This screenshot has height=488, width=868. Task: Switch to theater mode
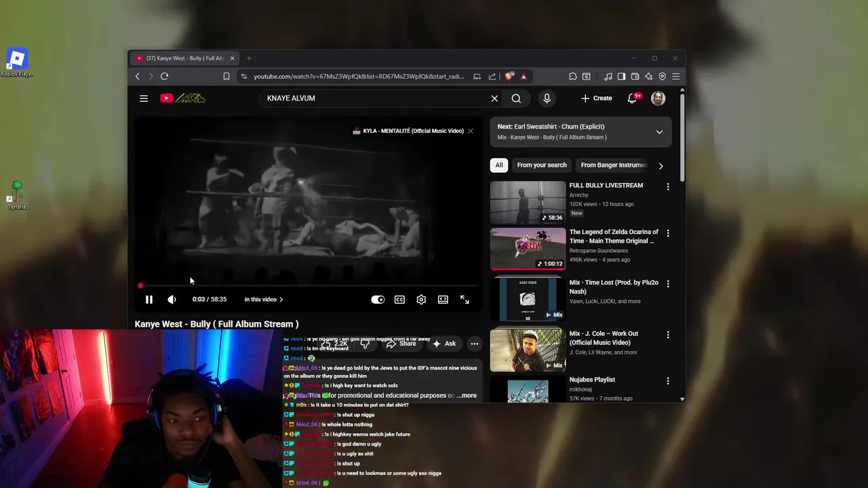443,300
